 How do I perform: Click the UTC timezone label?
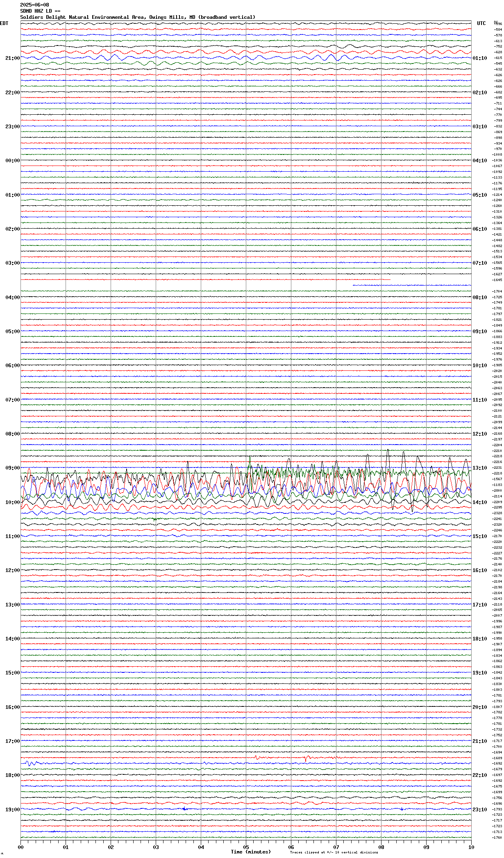coord(481,23)
